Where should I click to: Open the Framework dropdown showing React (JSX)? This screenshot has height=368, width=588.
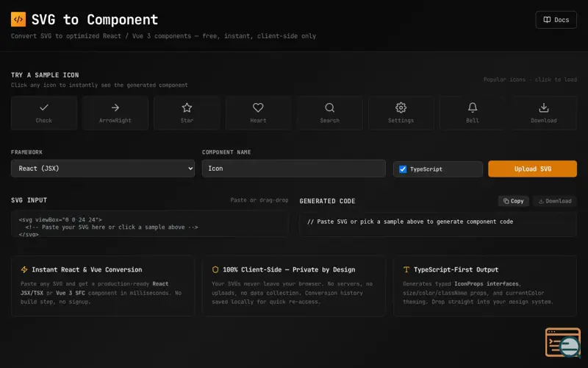coord(103,169)
